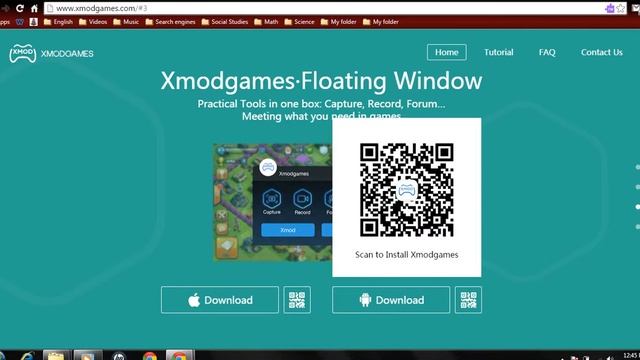Download the Android version button

tap(391, 300)
